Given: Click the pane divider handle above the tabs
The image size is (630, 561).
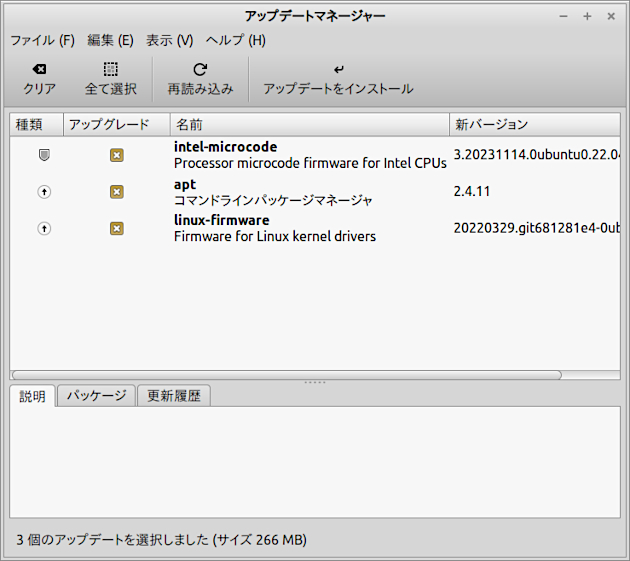Looking at the screenshot, I should coord(315,382).
